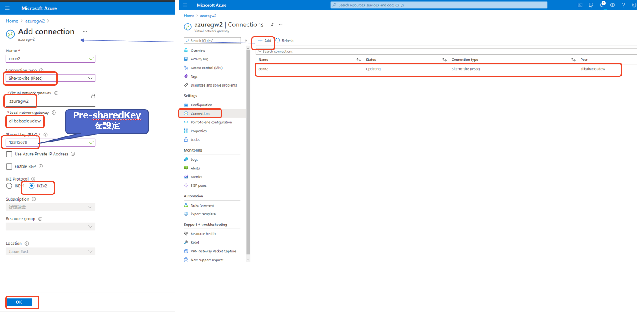Viewport: 644px width, 312px height.
Task: Tick Use Azure Private IP Address checkbox
Action: pos(9,154)
